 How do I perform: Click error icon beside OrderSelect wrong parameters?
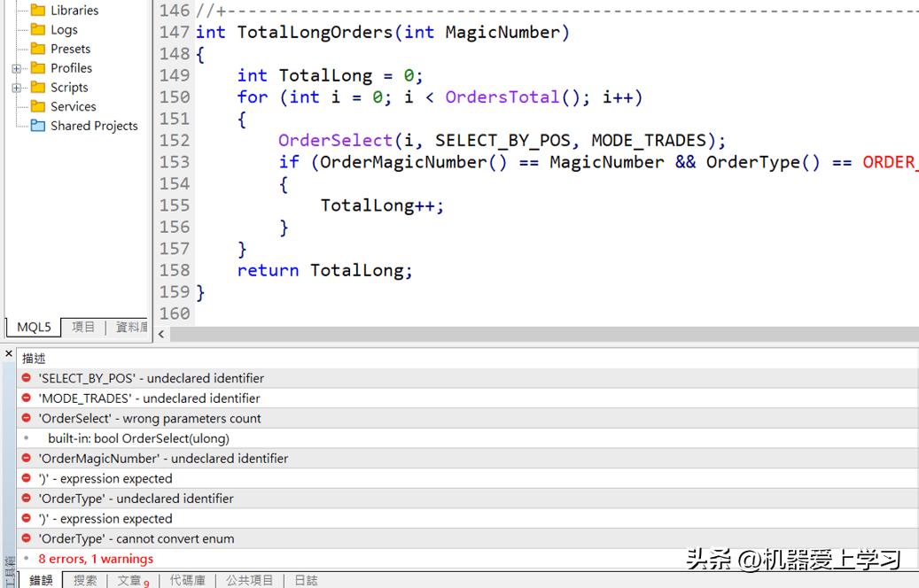(27, 418)
